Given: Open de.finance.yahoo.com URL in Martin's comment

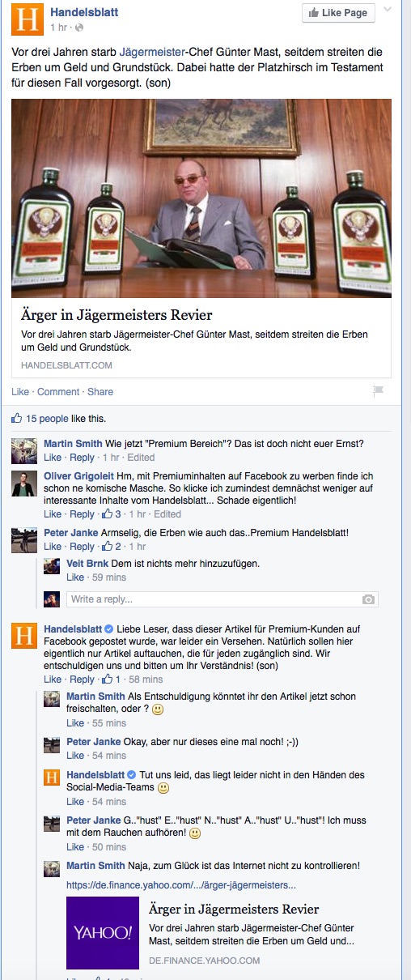Looking at the screenshot, I should pos(181,885).
